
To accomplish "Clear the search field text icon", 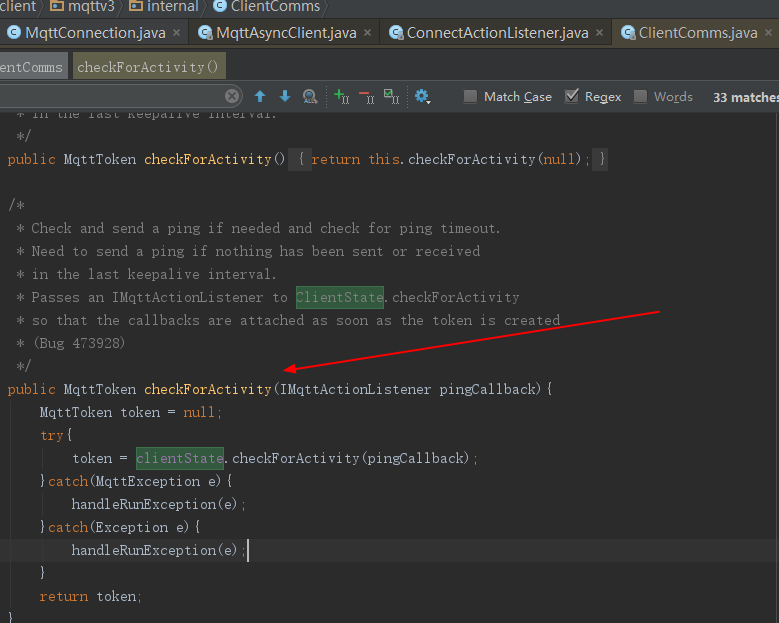I will pyautogui.click(x=232, y=96).
